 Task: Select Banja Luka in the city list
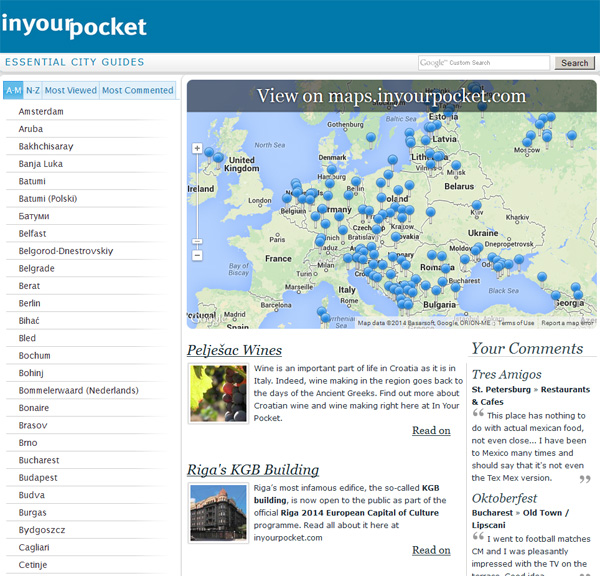[x=41, y=164]
